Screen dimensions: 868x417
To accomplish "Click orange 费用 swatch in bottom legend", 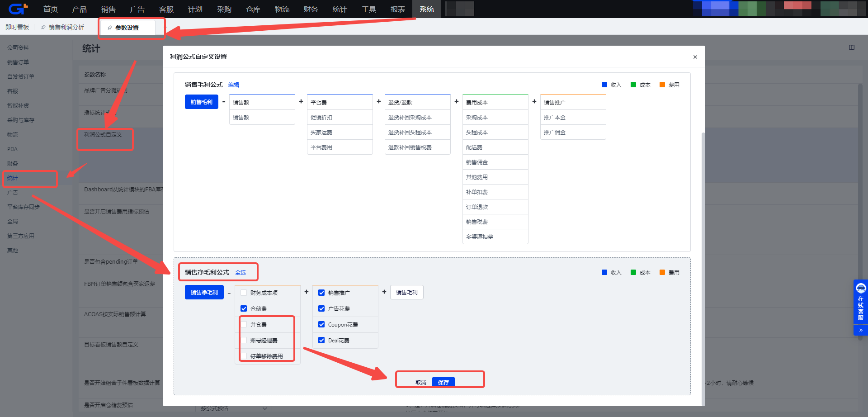I will click(x=662, y=272).
